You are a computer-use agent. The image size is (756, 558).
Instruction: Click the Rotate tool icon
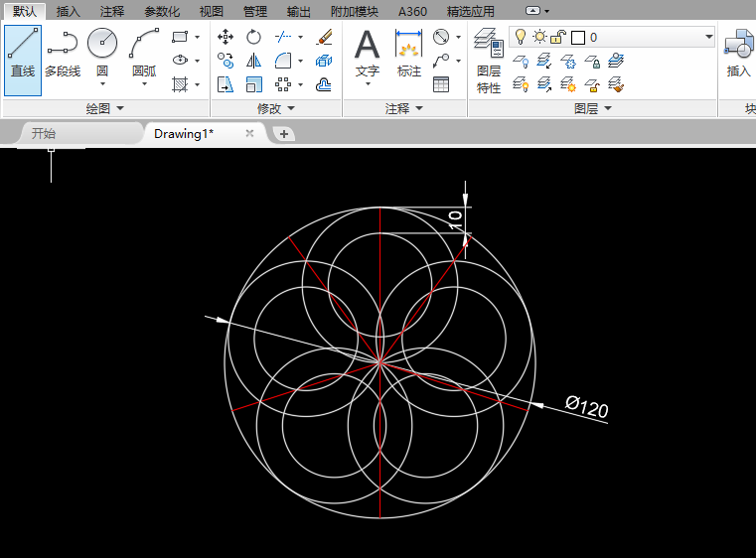(254, 37)
